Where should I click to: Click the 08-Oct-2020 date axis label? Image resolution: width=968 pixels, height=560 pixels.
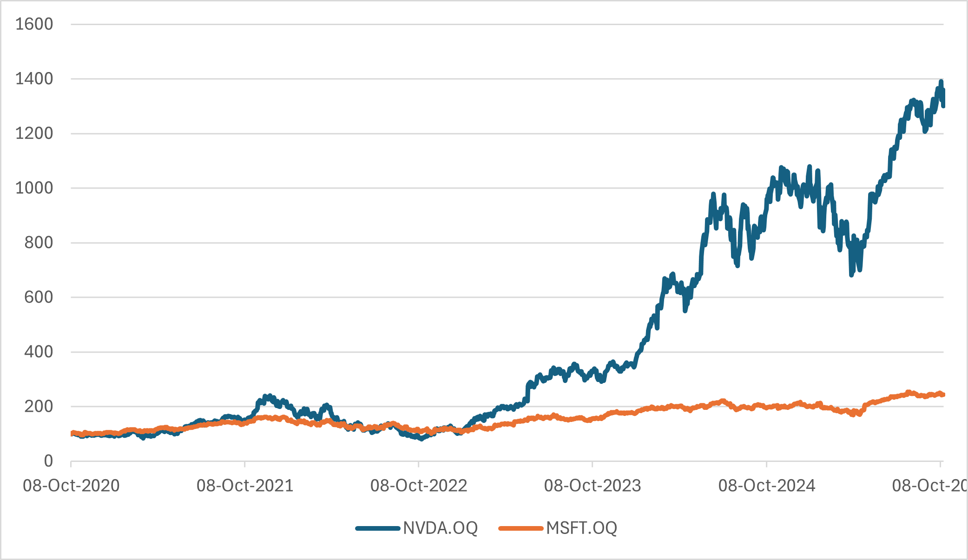point(71,486)
